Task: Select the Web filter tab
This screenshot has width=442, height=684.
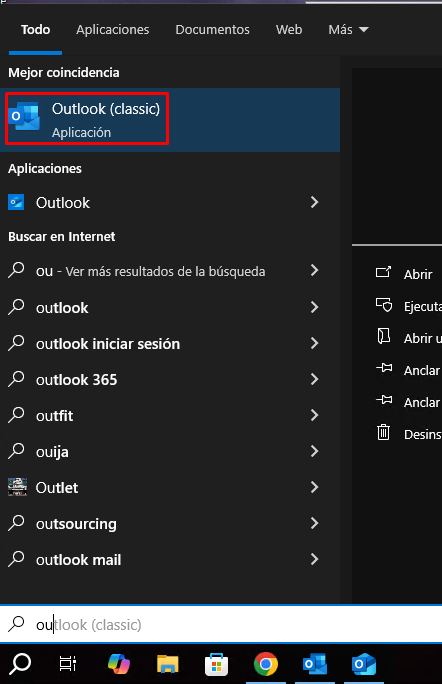Action: pos(289,30)
